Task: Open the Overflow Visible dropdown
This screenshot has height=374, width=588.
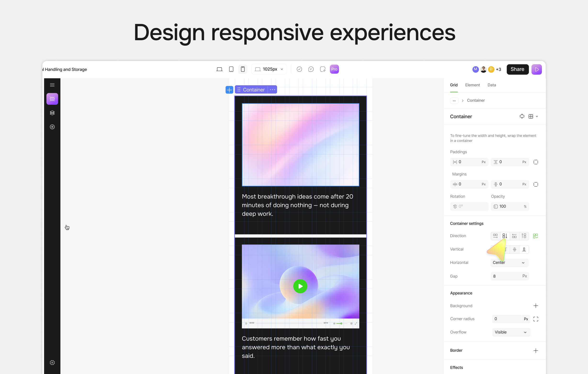Action: (x=511, y=332)
